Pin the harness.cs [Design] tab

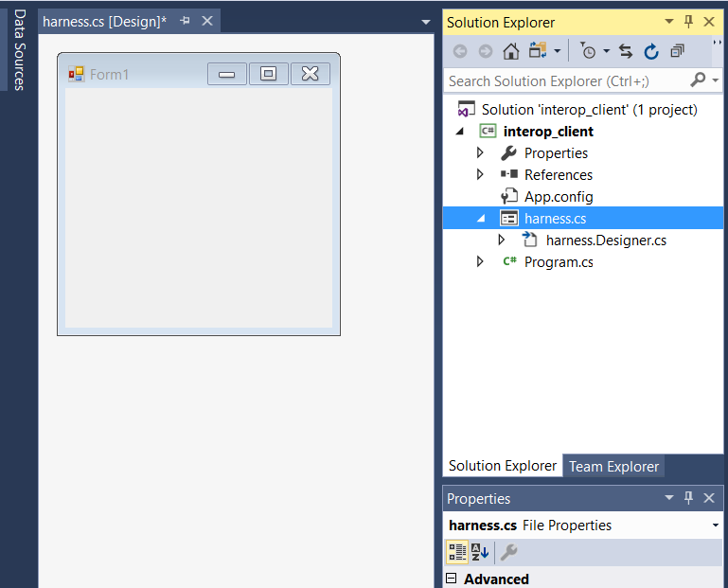coord(185,21)
